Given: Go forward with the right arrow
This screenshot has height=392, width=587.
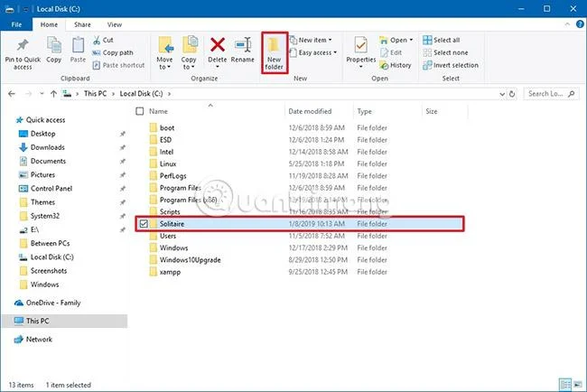Looking at the screenshot, I should point(29,94).
